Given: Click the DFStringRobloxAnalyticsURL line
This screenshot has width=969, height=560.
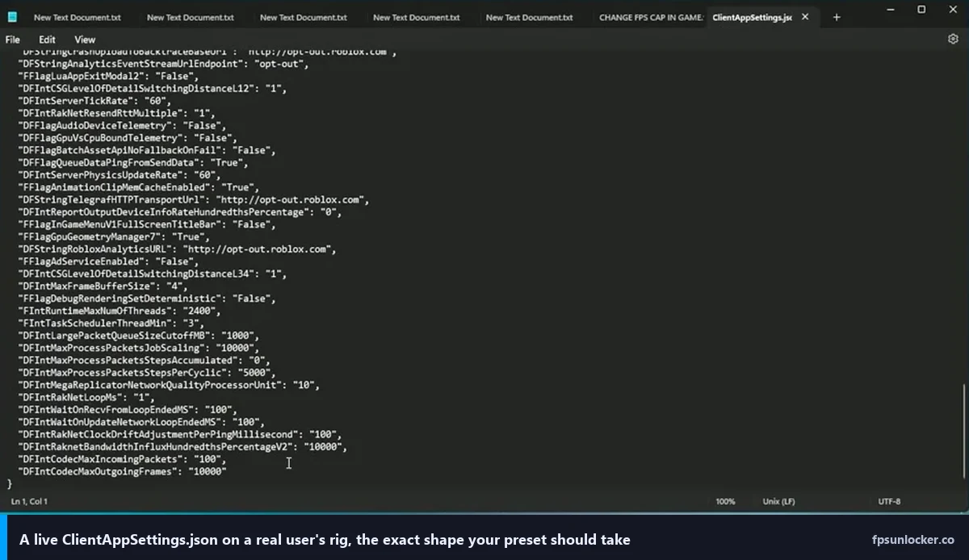Looking at the screenshot, I should (x=177, y=249).
